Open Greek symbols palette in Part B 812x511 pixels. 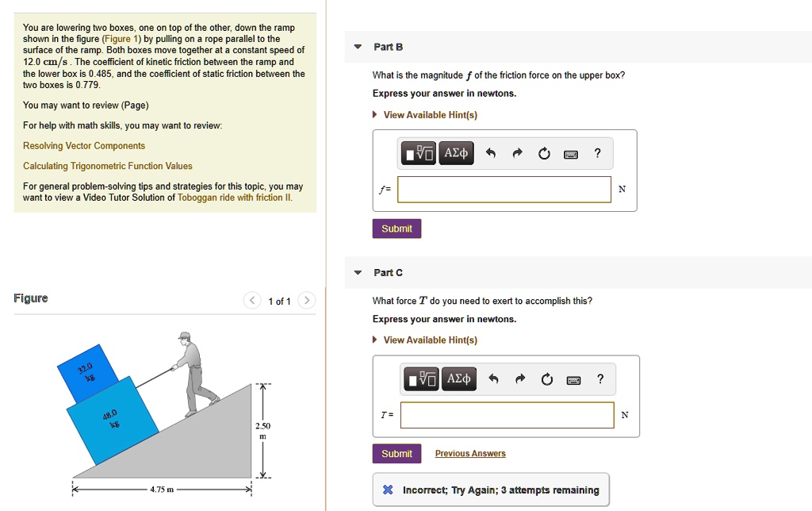pyautogui.click(x=457, y=153)
